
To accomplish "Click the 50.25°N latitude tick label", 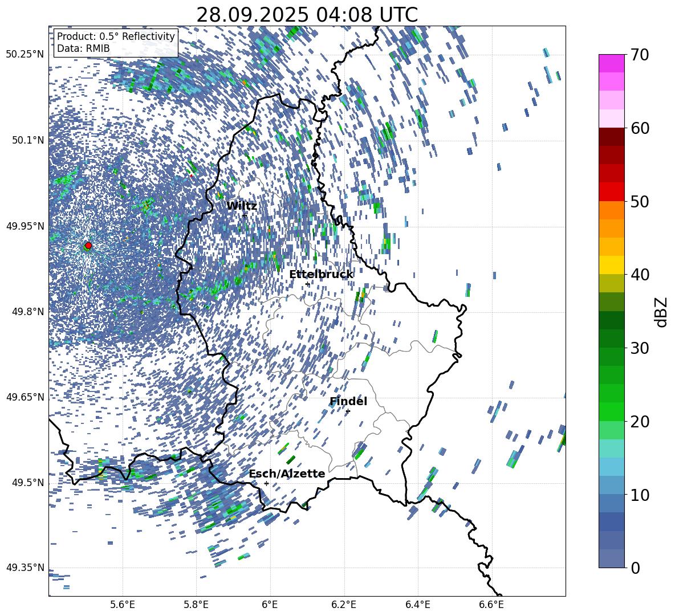I will pos(25,54).
